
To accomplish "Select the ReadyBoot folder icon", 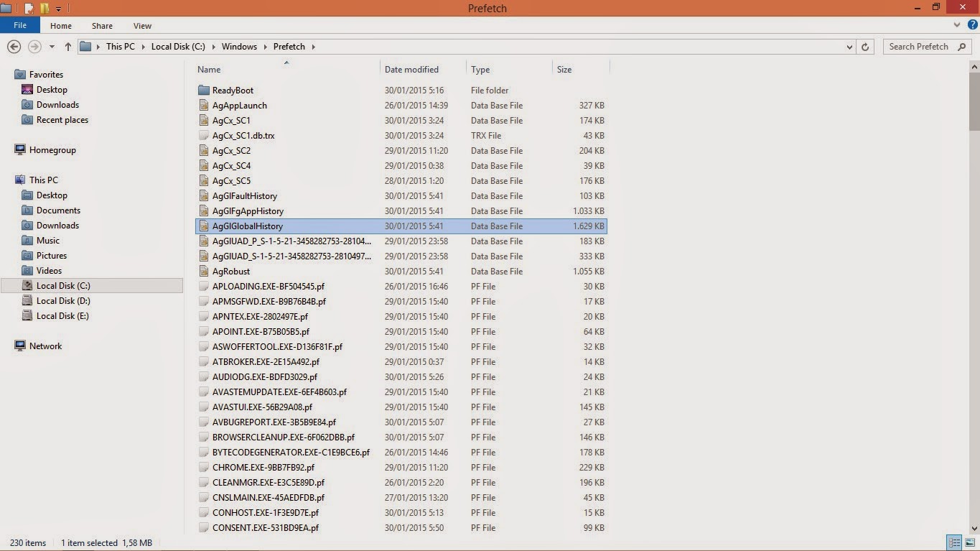I will tap(204, 91).
